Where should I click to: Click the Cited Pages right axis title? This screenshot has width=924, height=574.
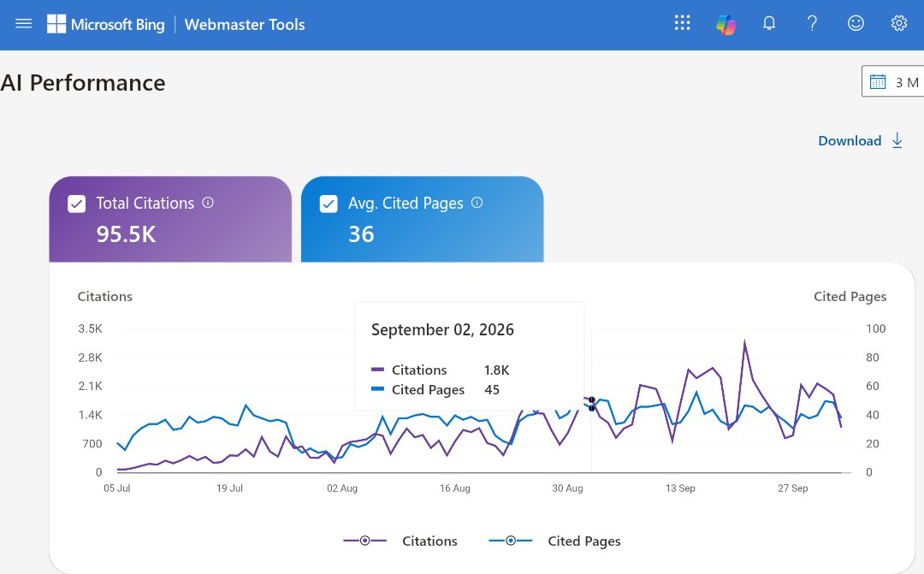tap(850, 297)
